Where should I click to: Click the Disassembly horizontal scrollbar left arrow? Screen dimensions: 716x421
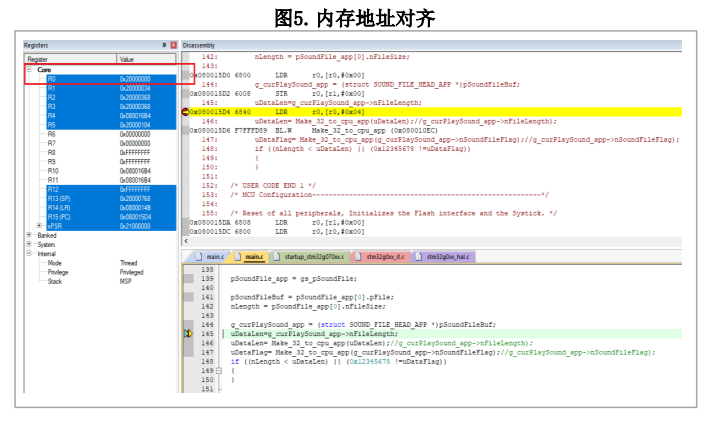point(186,241)
